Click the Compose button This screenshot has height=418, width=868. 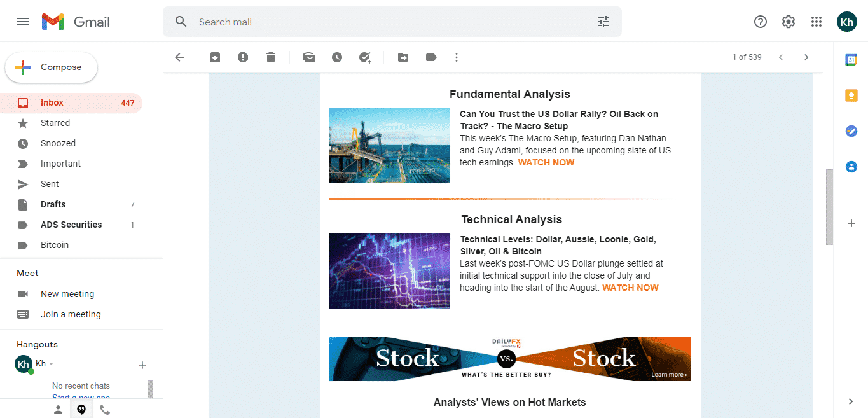point(52,67)
